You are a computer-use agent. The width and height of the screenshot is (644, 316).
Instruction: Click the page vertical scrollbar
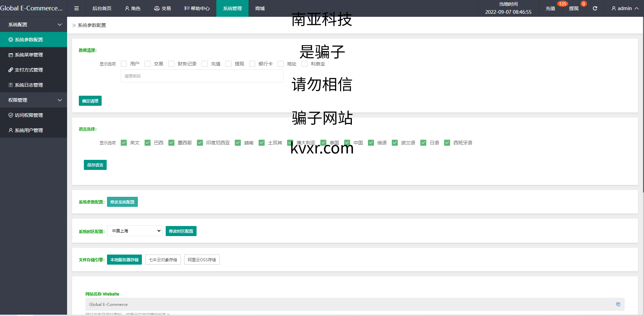click(x=643, y=104)
